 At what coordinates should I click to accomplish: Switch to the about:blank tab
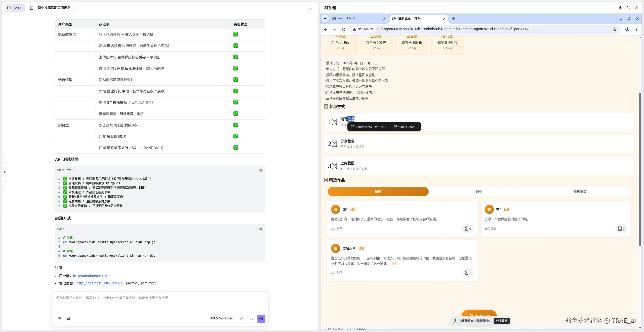point(357,18)
